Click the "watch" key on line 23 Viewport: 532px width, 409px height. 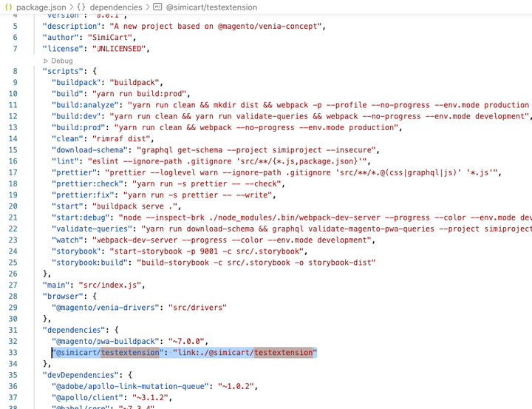click(67, 240)
